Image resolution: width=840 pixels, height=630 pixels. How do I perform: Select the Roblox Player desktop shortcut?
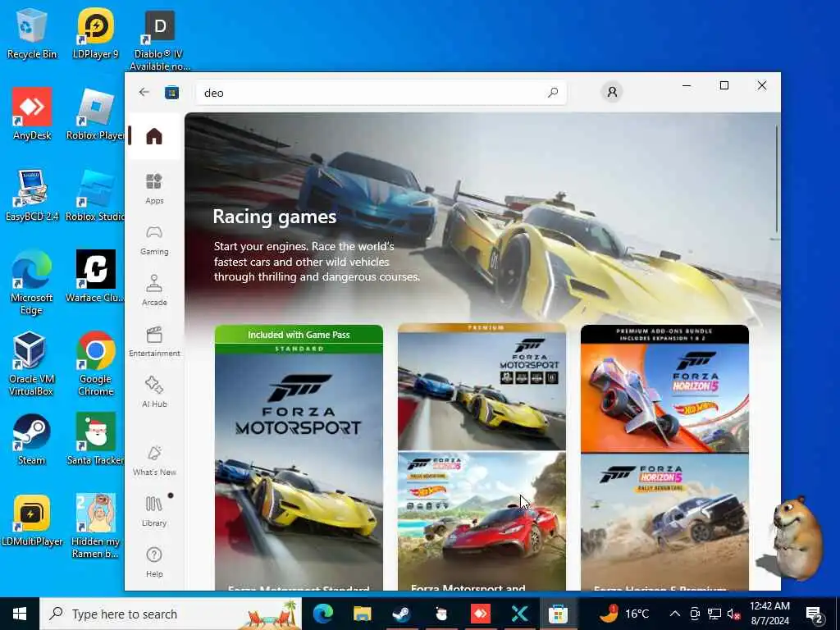[95, 114]
